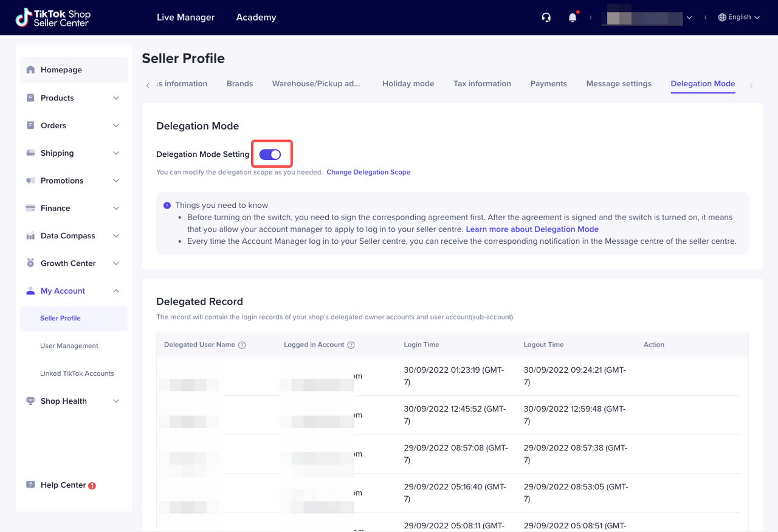Open User Management in the sidebar
778x532 pixels.
click(x=69, y=346)
